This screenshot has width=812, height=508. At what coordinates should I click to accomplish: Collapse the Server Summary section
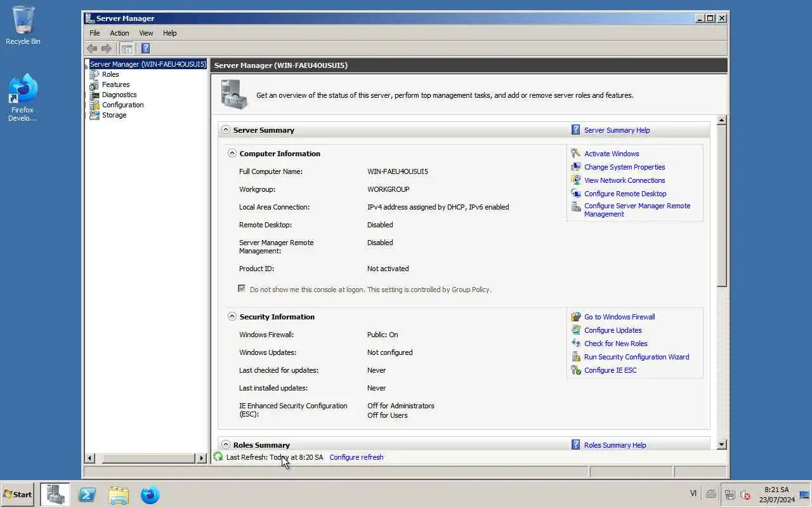coord(225,130)
